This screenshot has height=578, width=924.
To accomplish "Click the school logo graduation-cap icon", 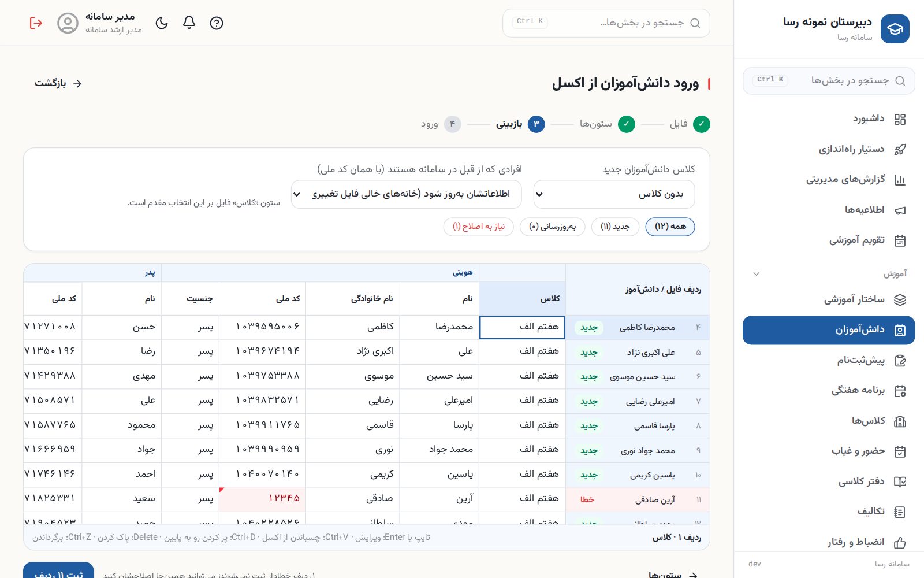I will tap(895, 29).
